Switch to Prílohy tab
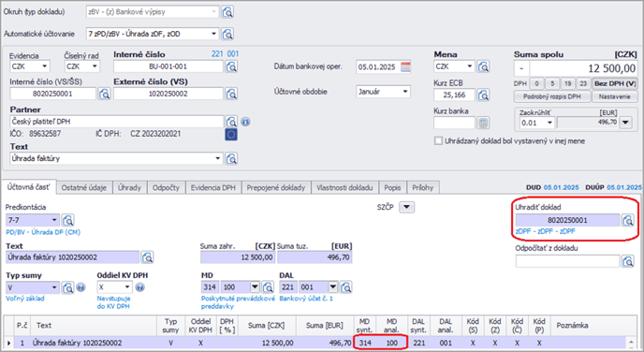 [423, 188]
